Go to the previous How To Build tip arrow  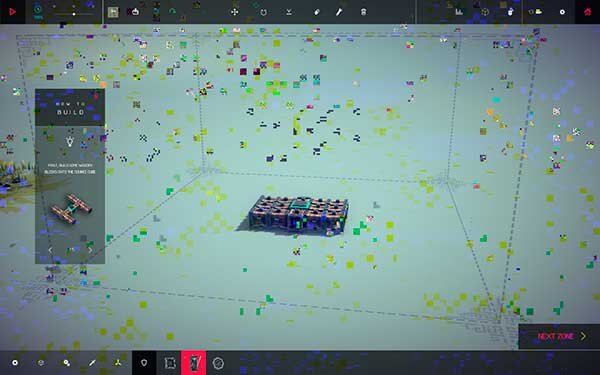pyautogui.click(x=50, y=250)
